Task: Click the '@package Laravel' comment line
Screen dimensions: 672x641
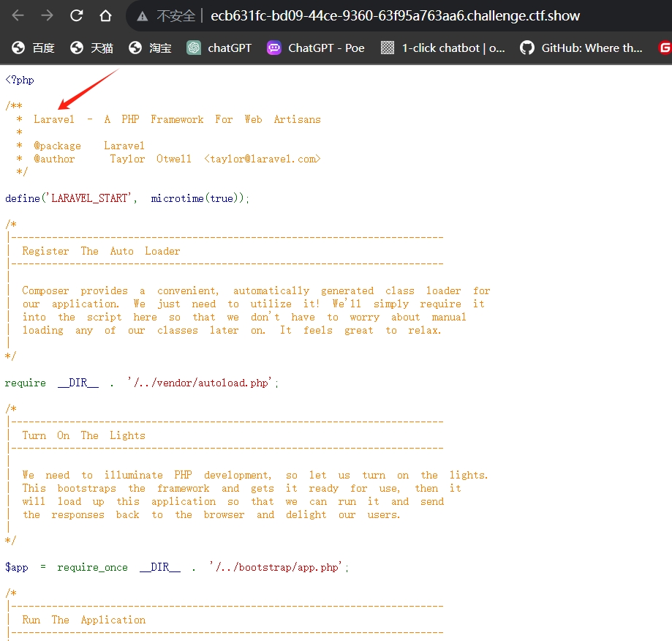Action: coord(80,146)
